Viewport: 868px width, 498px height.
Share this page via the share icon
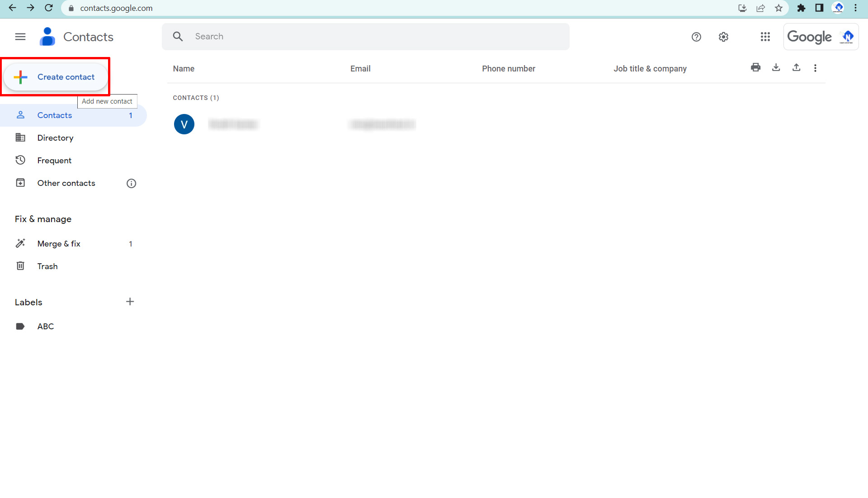(760, 8)
